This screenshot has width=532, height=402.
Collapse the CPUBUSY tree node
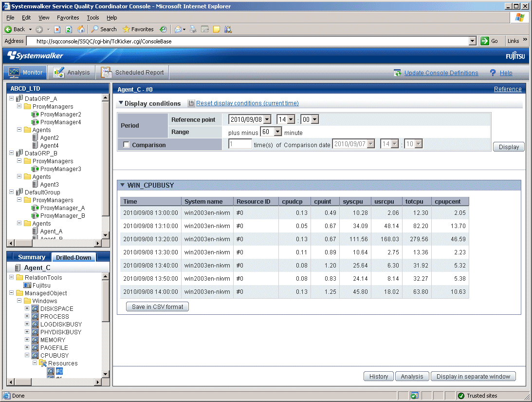point(27,355)
